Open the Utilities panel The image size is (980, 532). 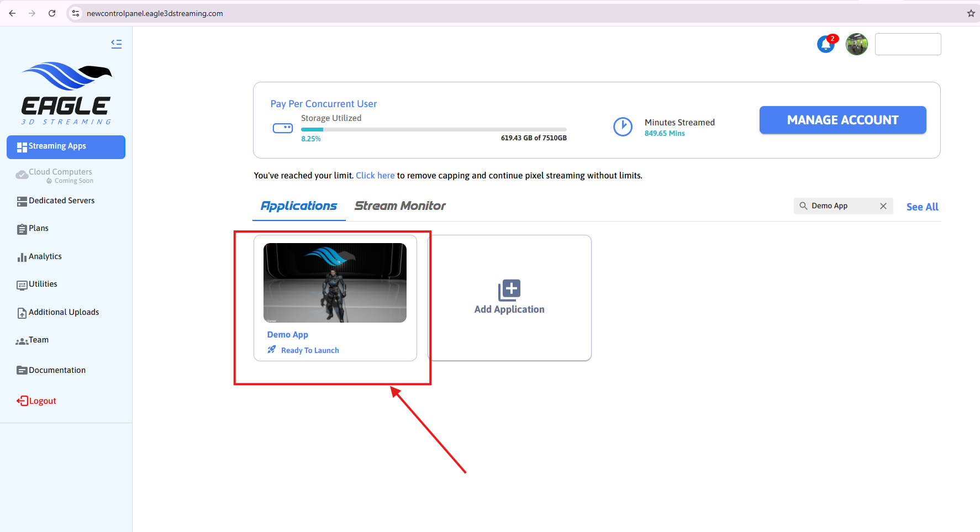point(22,284)
